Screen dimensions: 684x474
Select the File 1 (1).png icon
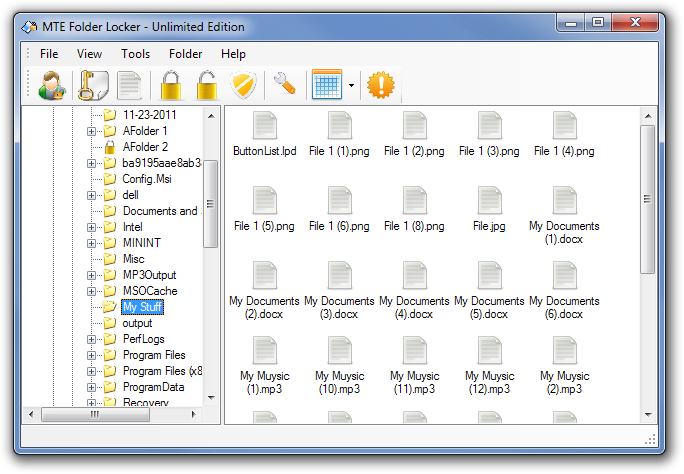(340, 126)
